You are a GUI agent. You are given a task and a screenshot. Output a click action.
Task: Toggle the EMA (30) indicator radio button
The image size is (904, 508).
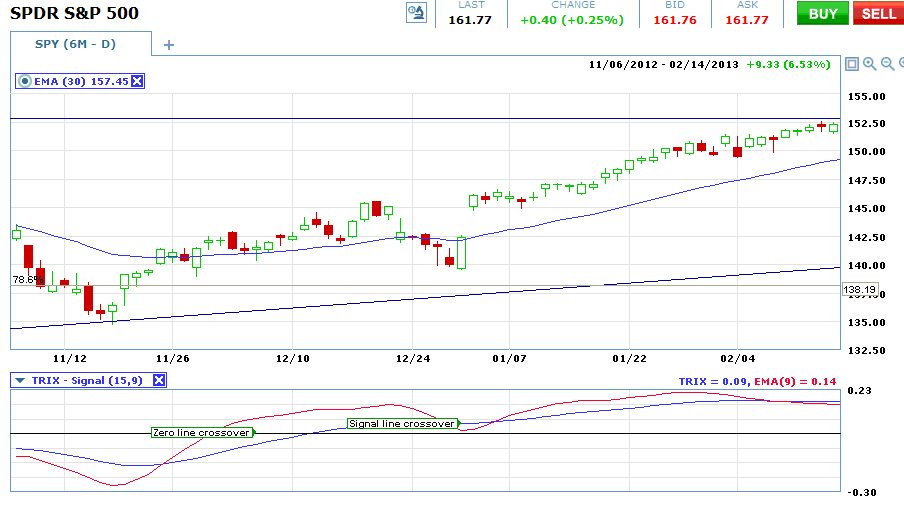[x=24, y=81]
